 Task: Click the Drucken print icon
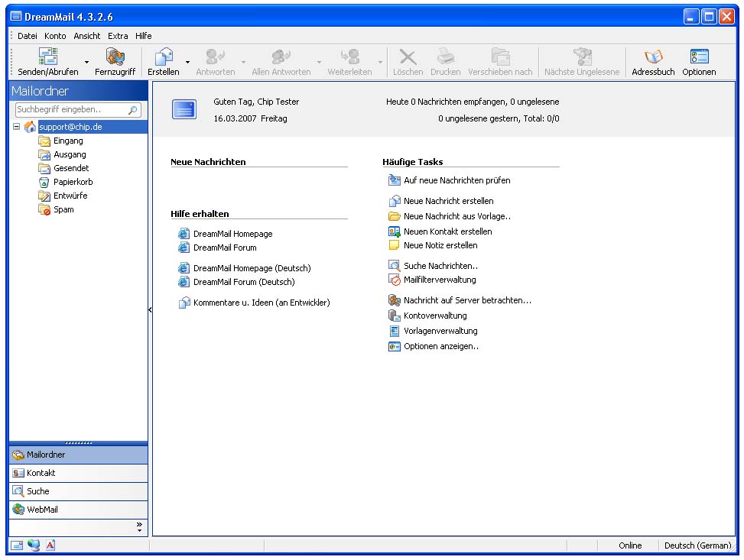[x=446, y=57]
